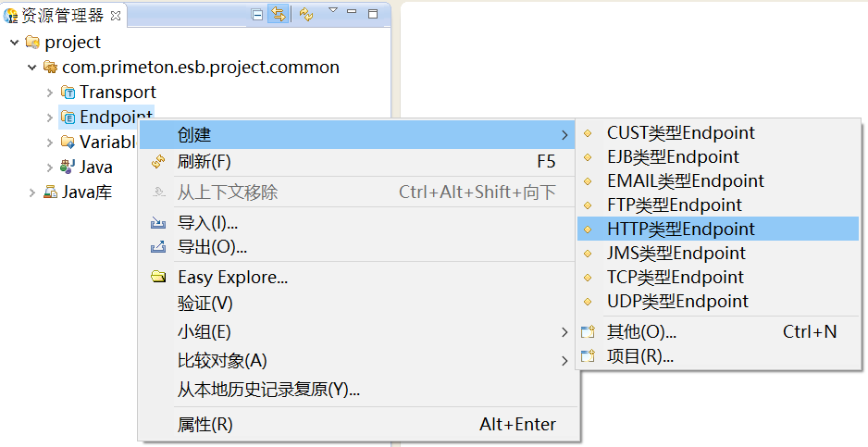Open the 比较对象(A) submenu
This screenshot has height=447, width=868.
tap(222, 360)
